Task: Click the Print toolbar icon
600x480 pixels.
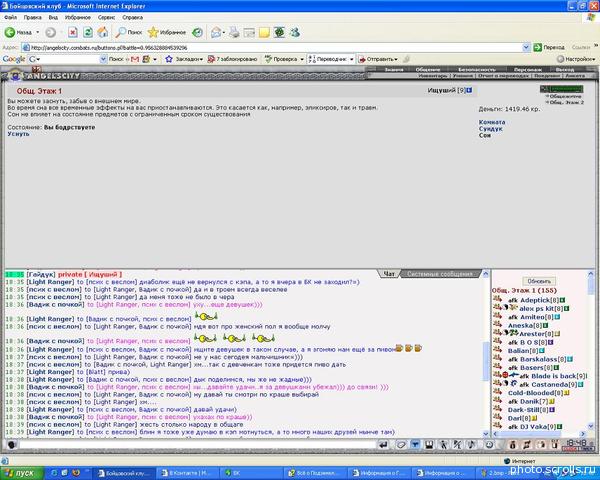Action: click(234, 33)
